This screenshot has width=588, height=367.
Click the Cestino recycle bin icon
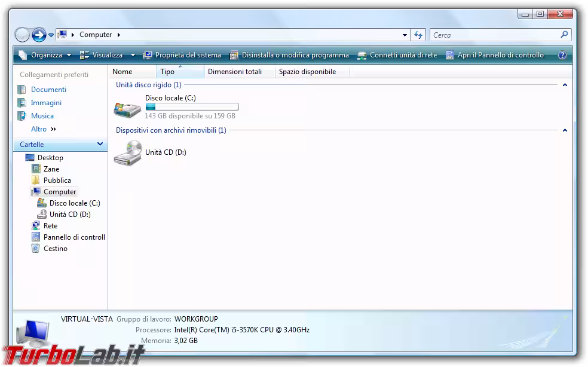tap(36, 249)
